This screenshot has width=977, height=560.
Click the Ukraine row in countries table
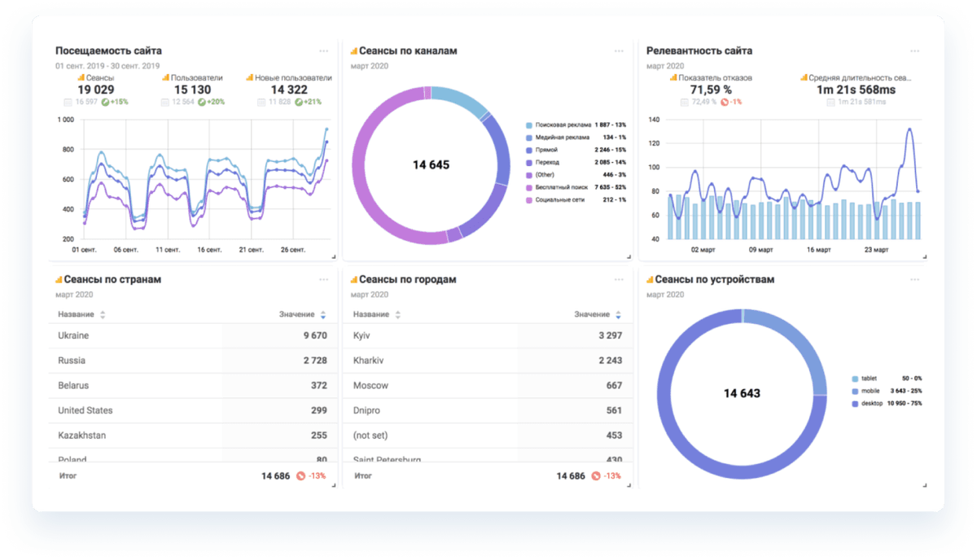point(192,335)
